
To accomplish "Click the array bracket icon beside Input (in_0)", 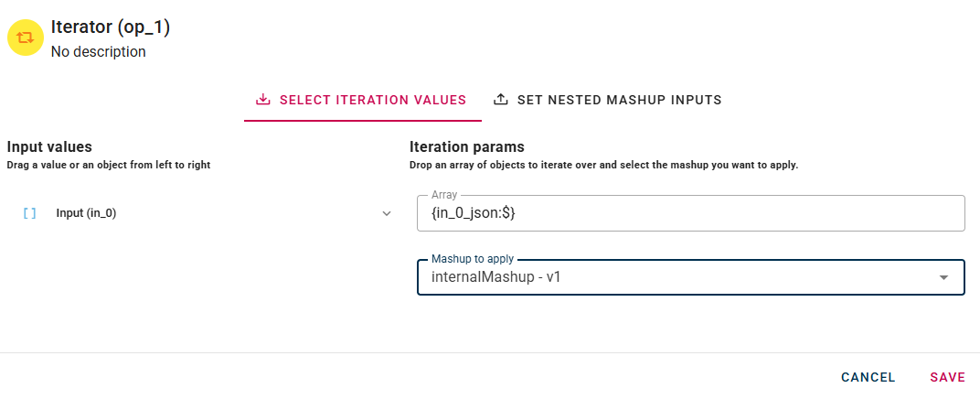I will pos(29,213).
